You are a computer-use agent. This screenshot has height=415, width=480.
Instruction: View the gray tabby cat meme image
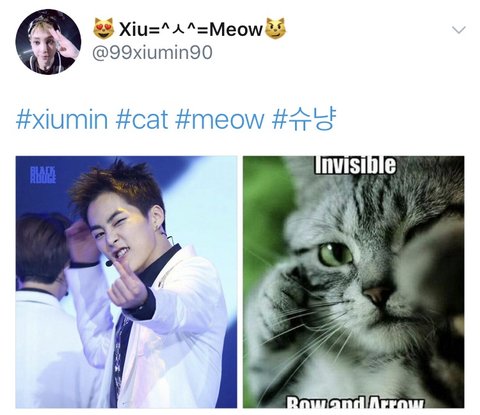(353, 282)
